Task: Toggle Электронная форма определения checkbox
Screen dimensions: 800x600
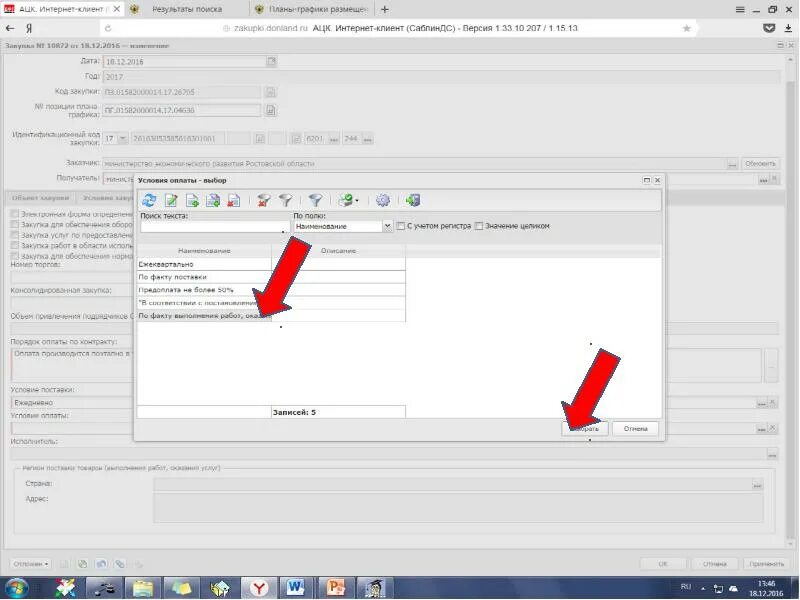Action: [x=15, y=214]
